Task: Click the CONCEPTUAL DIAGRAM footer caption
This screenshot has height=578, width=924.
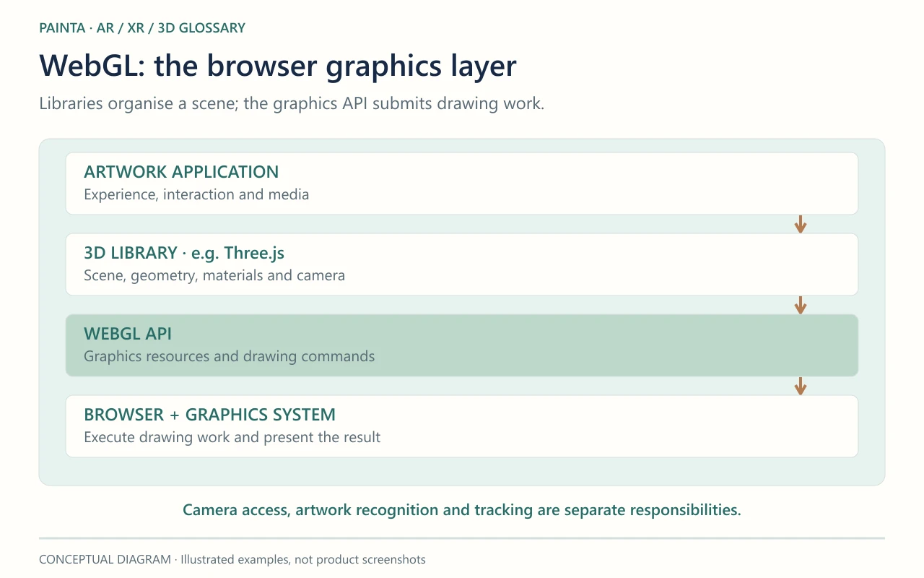Action: tap(232, 560)
